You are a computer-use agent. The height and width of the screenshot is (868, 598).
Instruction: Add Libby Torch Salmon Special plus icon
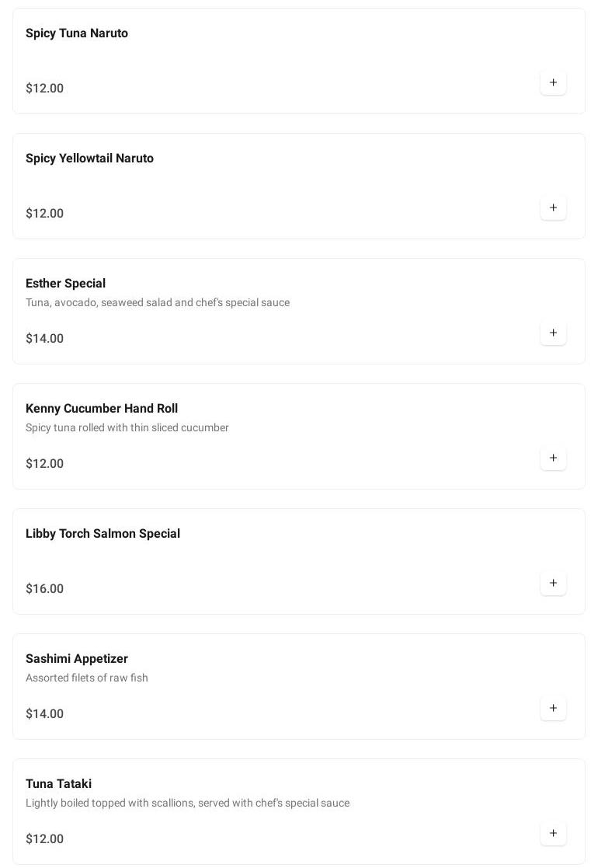[553, 583]
